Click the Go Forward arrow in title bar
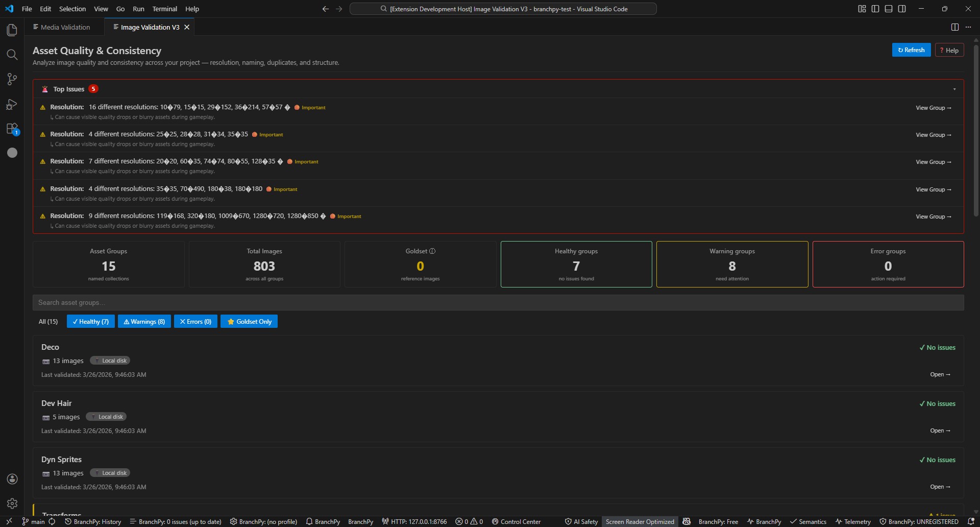 click(x=339, y=9)
